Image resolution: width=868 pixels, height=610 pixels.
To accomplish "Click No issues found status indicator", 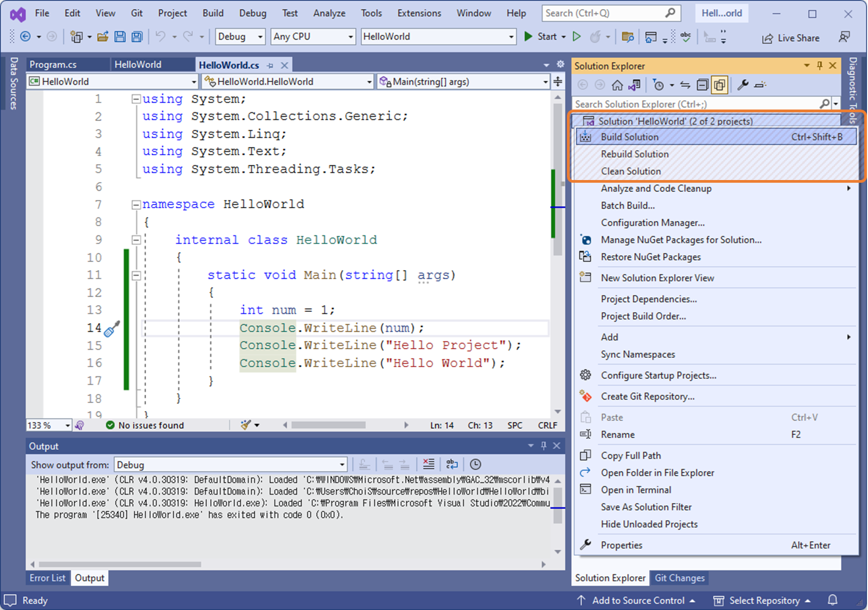I will click(x=145, y=425).
